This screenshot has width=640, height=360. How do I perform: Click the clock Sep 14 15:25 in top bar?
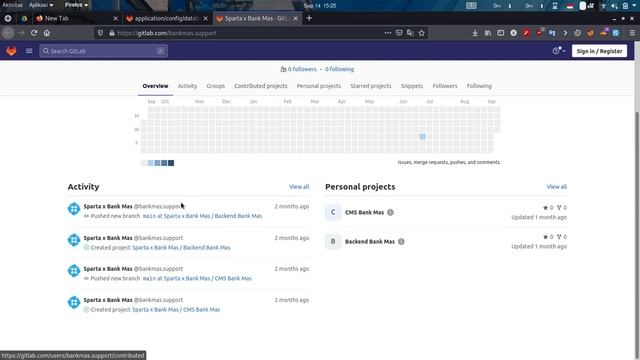(320, 6)
